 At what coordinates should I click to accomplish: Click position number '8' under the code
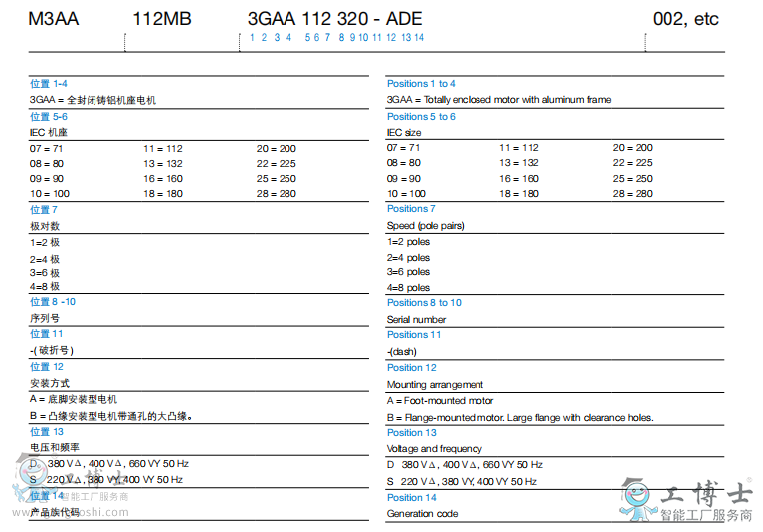click(341, 38)
